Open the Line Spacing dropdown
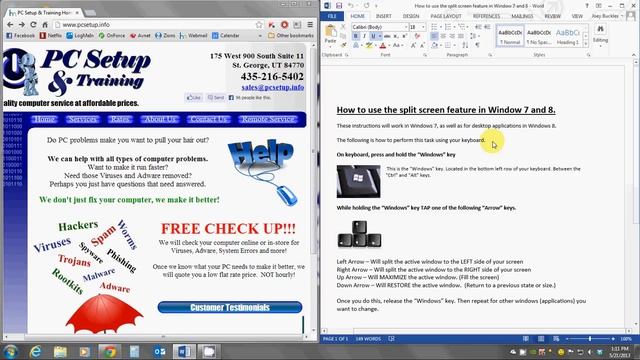This screenshot has height=360, width=640. 475,36
